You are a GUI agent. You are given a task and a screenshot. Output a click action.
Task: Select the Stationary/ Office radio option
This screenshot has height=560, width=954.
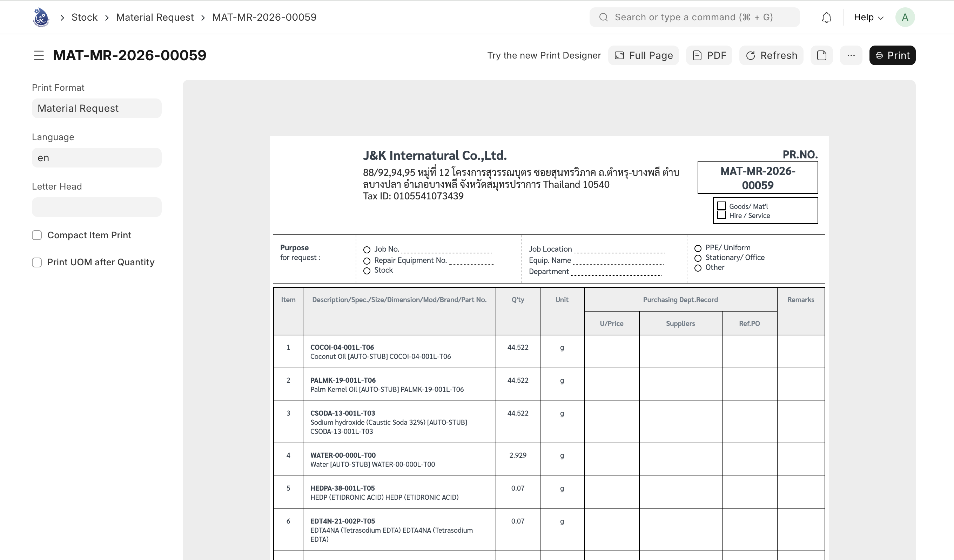pos(698,258)
